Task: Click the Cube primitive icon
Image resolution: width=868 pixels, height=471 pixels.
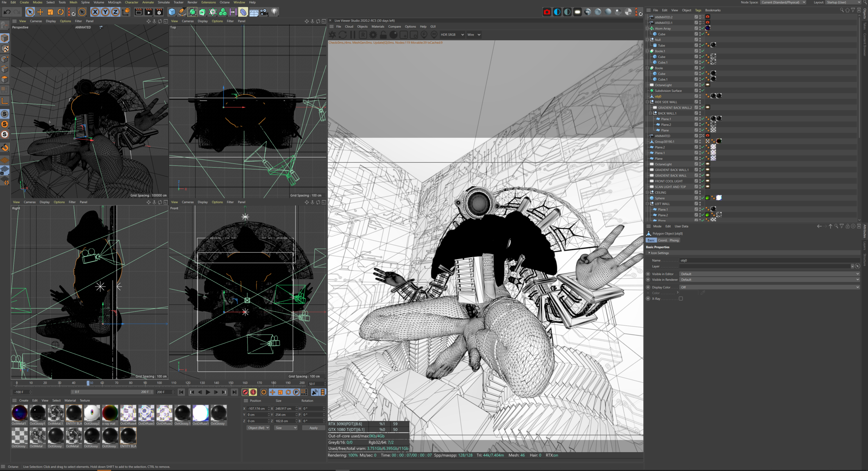Action: tap(172, 12)
